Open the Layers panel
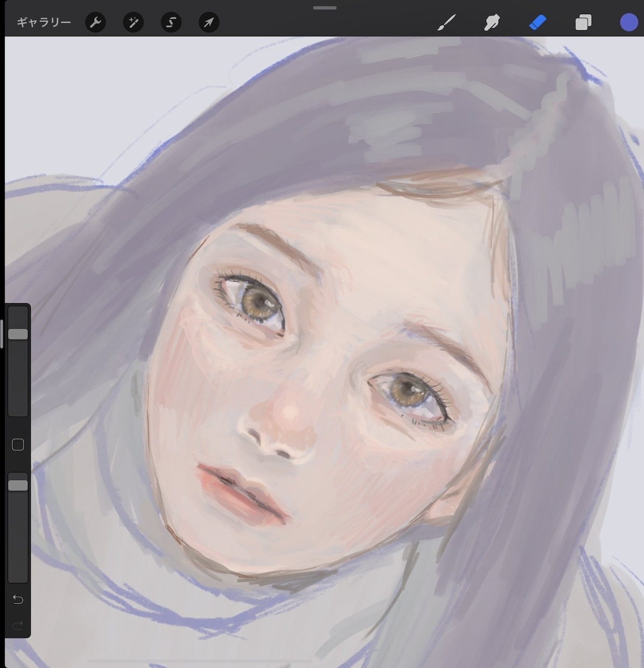 pyautogui.click(x=583, y=23)
